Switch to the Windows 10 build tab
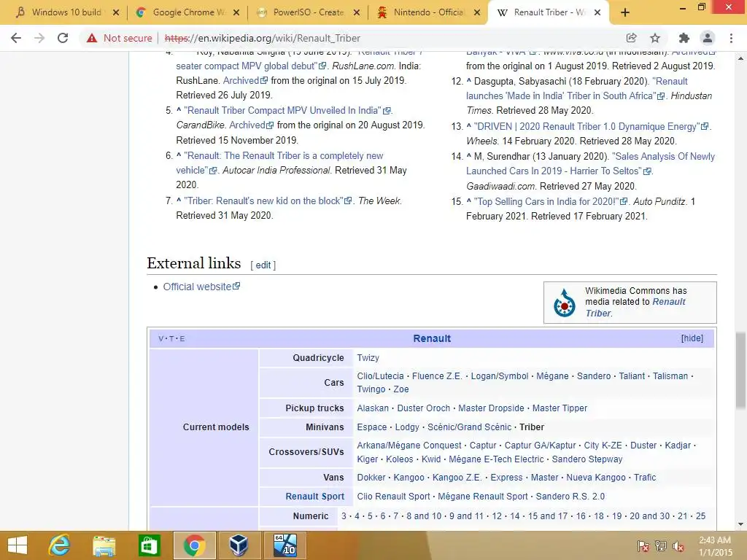 (x=66, y=13)
